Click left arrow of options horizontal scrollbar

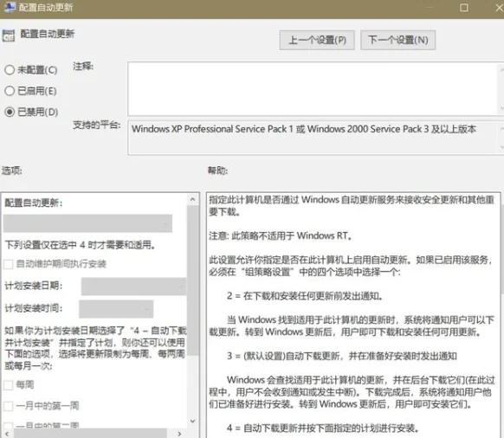(x=7, y=434)
